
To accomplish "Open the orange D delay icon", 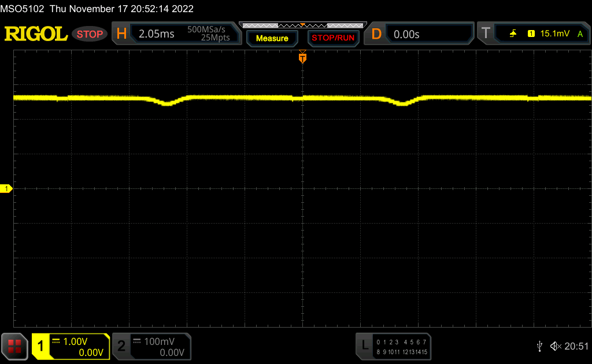I will point(376,34).
